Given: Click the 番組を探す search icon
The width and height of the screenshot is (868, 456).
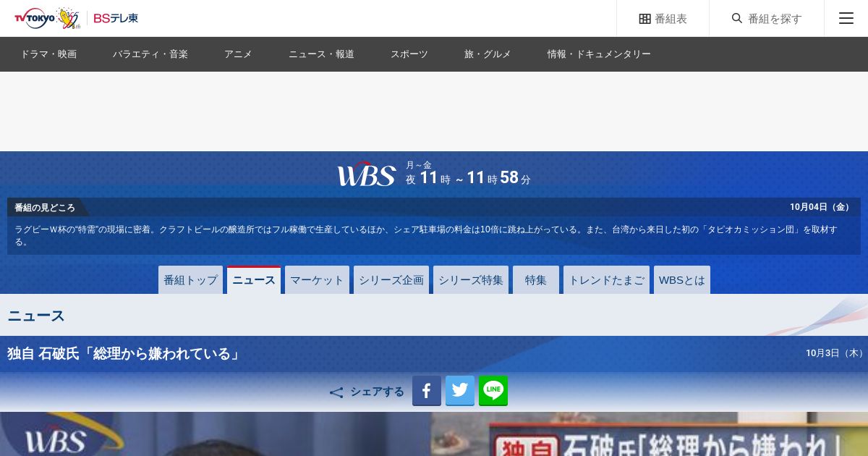Looking at the screenshot, I should click(x=737, y=18).
